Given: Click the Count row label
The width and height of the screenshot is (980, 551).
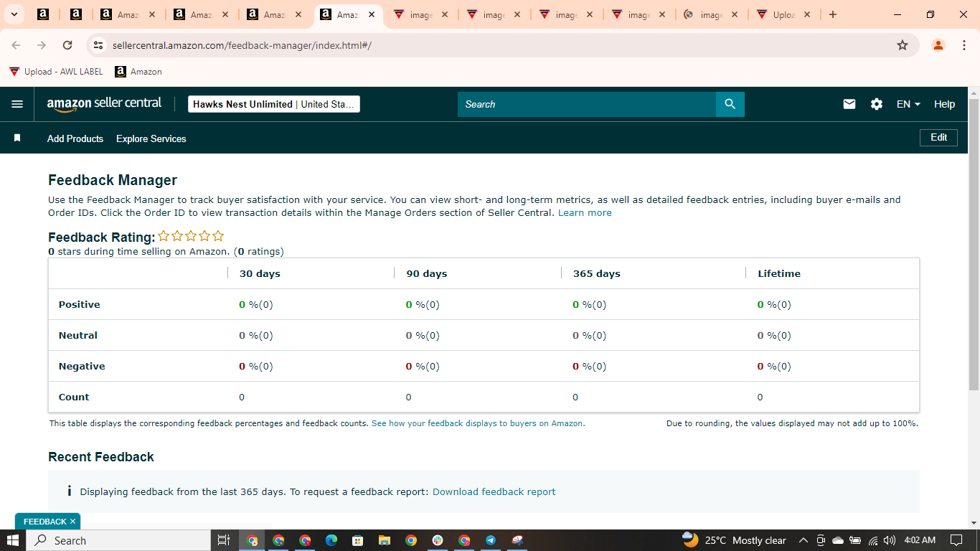Looking at the screenshot, I should pos(74,397).
